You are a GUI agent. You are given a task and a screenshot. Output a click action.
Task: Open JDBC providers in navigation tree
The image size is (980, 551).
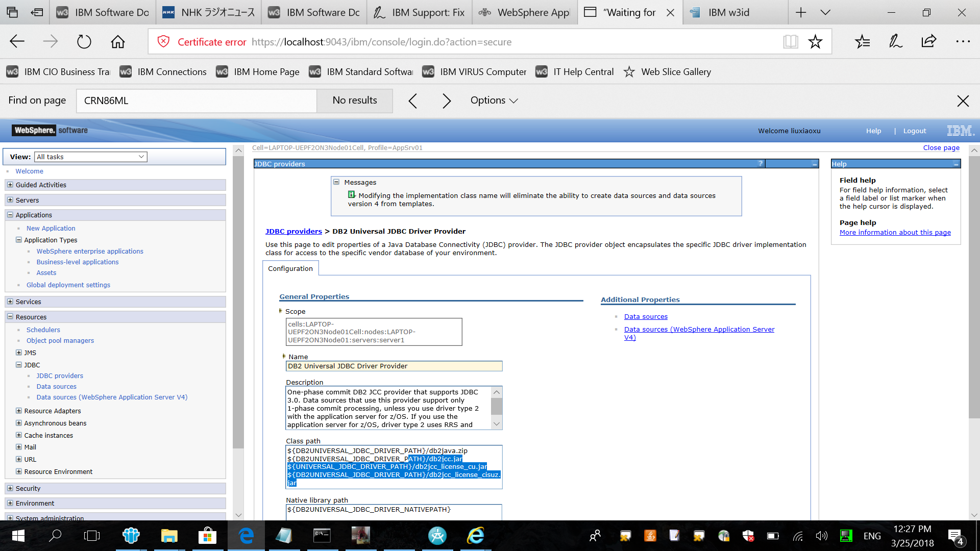pyautogui.click(x=60, y=376)
